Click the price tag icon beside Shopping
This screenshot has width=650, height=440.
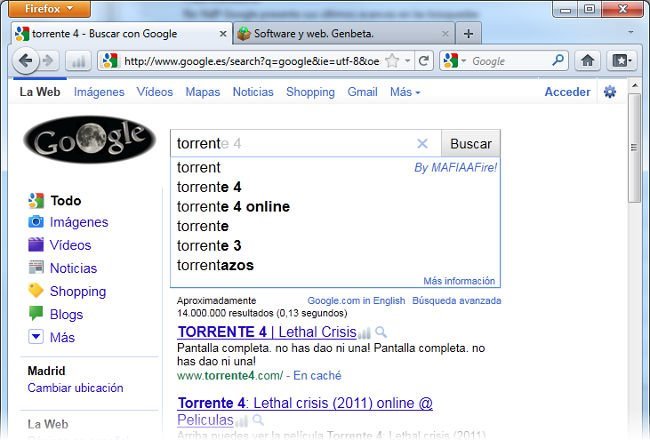pos(36,290)
